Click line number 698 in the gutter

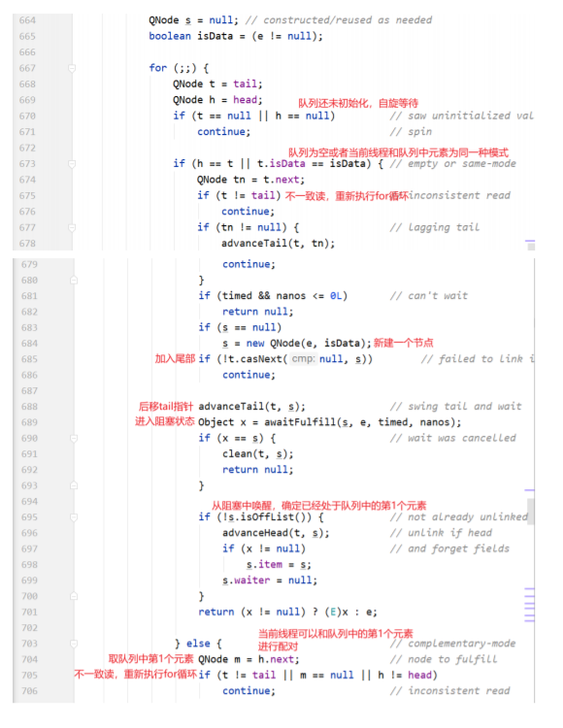point(29,565)
